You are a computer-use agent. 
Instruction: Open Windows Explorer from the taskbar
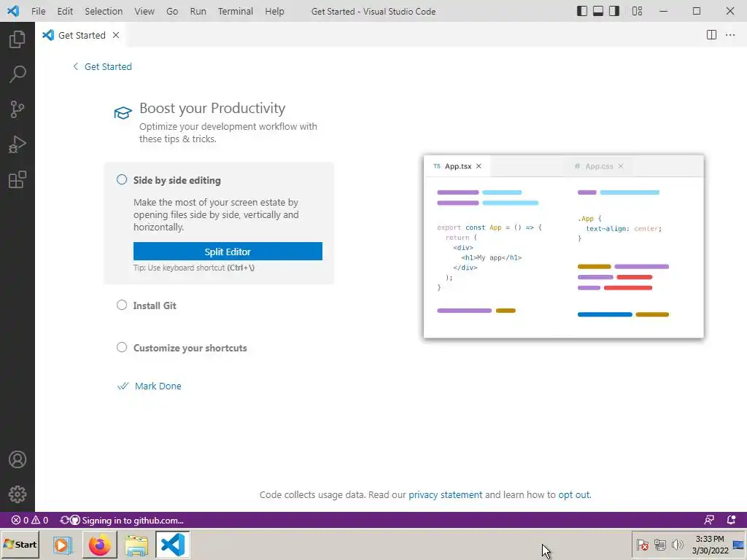(x=136, y=544)
